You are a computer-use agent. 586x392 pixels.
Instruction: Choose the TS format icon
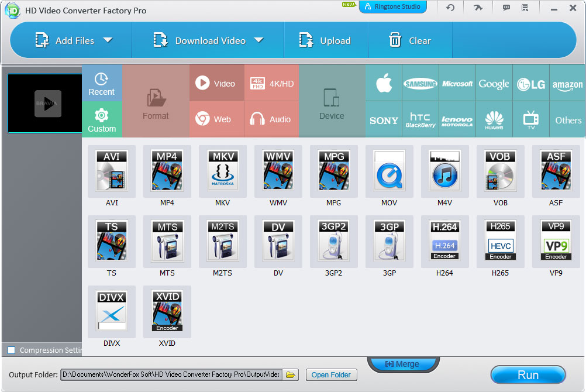coord(111,242)
